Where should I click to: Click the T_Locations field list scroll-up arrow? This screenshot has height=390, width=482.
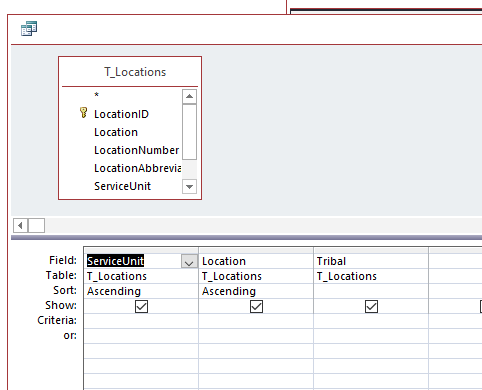pos(189,96)
